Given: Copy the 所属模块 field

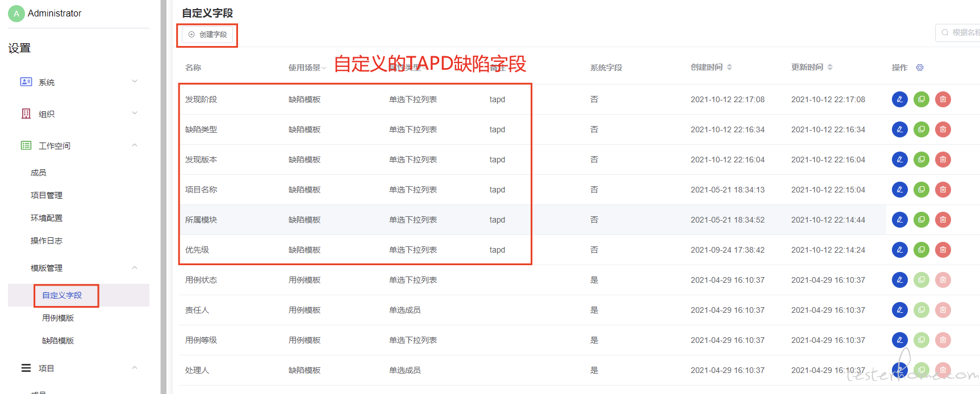Looking at the screenshot, I should (921, 220).
